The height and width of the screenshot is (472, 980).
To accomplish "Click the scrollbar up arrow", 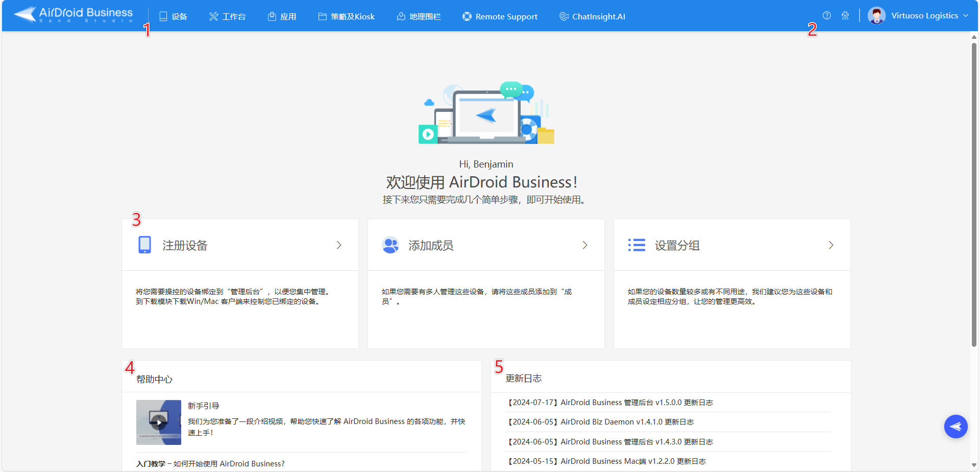I will pos(974,37).
